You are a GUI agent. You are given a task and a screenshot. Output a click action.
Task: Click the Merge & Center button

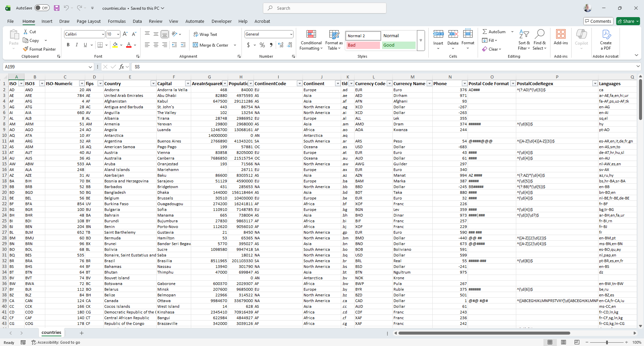point(211,45)
